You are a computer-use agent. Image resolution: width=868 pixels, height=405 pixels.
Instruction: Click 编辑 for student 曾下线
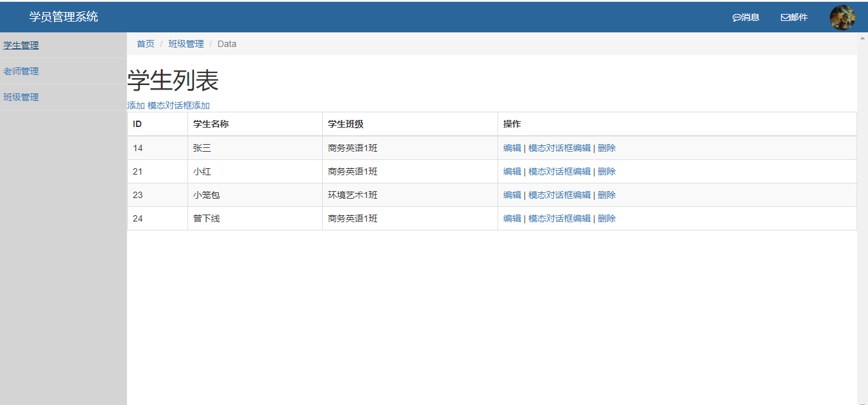coord(512,218)
